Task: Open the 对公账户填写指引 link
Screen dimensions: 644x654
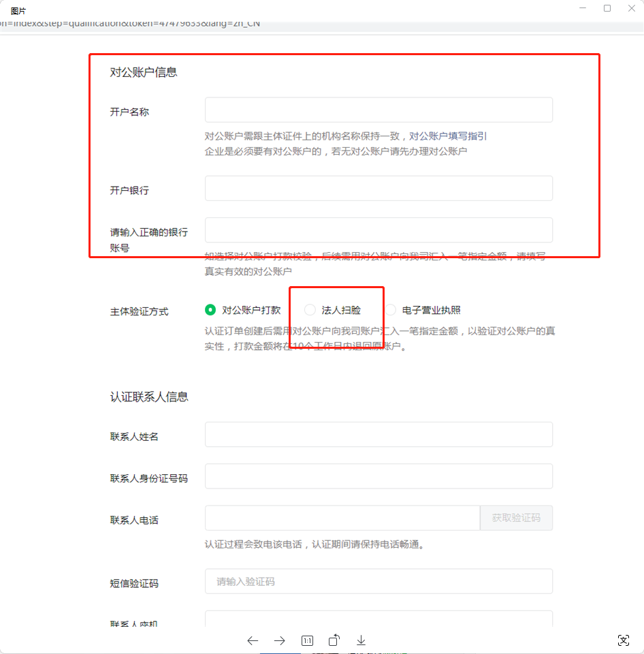Action: 447,136
